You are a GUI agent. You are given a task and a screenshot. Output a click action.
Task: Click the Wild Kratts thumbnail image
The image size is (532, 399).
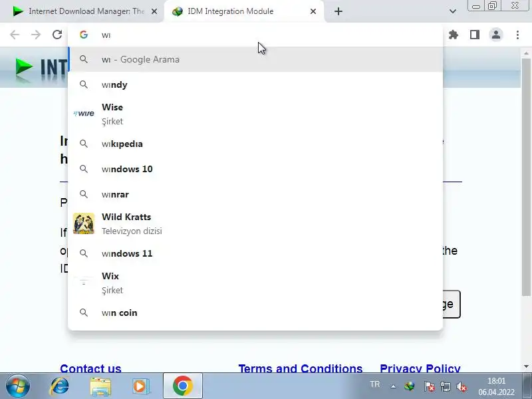84,223
